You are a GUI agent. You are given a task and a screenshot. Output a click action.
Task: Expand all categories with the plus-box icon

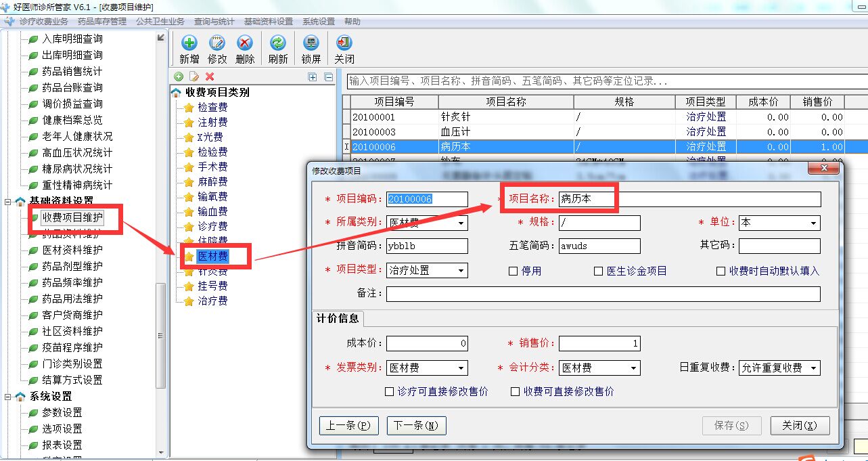(x=313, y=77)
